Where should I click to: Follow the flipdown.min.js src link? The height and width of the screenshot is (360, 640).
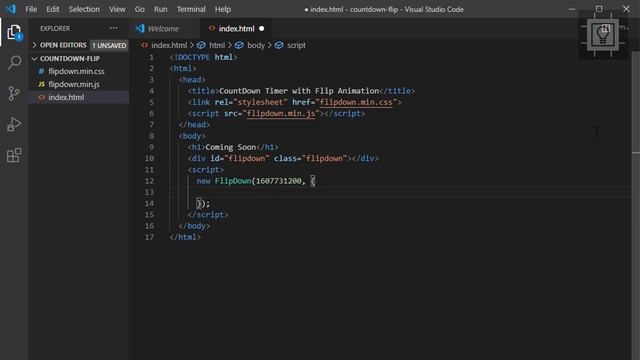(281, 113)
